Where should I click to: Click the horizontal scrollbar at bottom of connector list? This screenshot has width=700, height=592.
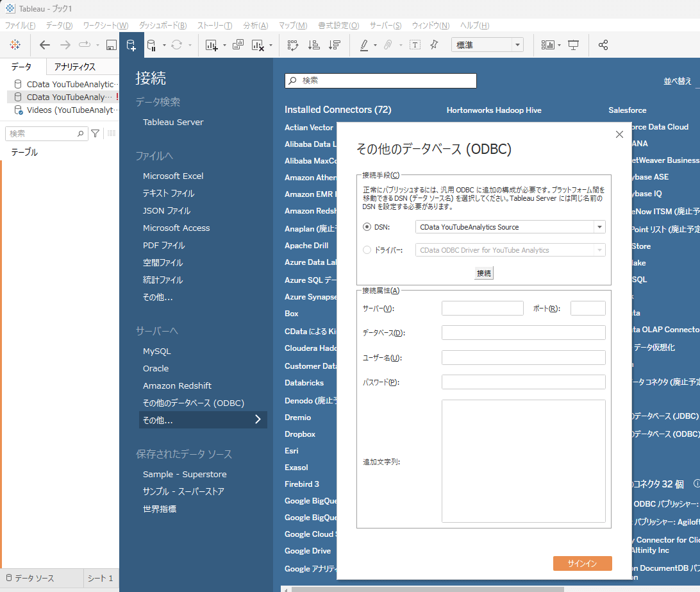(428, 589)
